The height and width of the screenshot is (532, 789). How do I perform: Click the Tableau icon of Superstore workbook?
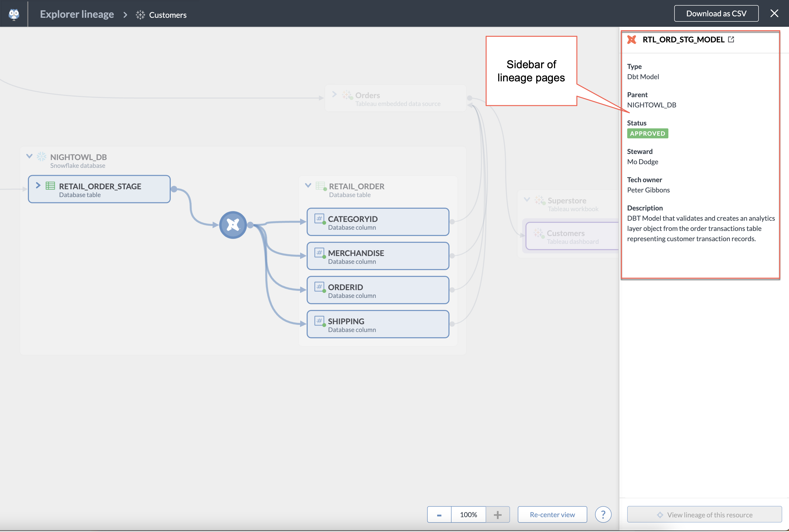click(x=539, y=200)
